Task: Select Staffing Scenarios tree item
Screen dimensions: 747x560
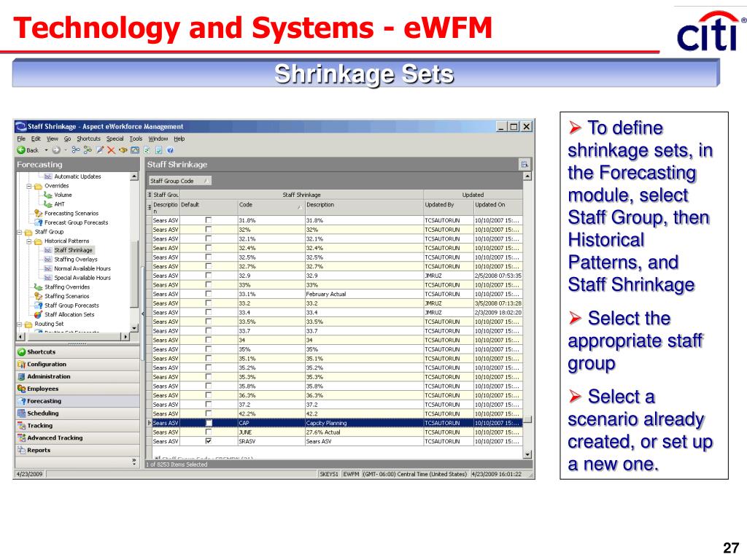Action: (66, 296)
